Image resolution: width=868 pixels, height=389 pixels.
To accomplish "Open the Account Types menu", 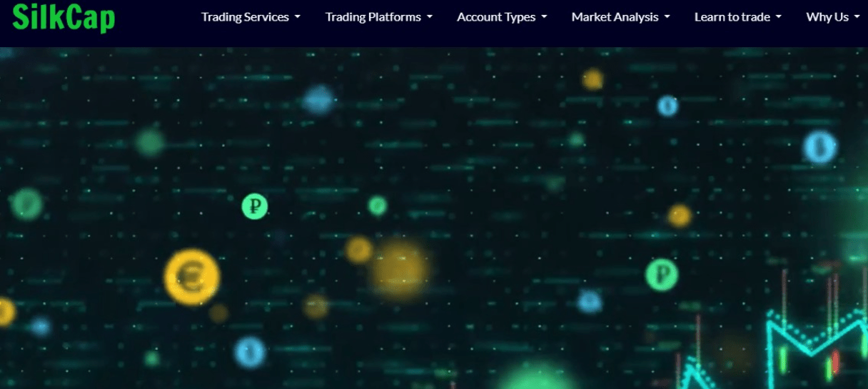I will click(502, 17).
